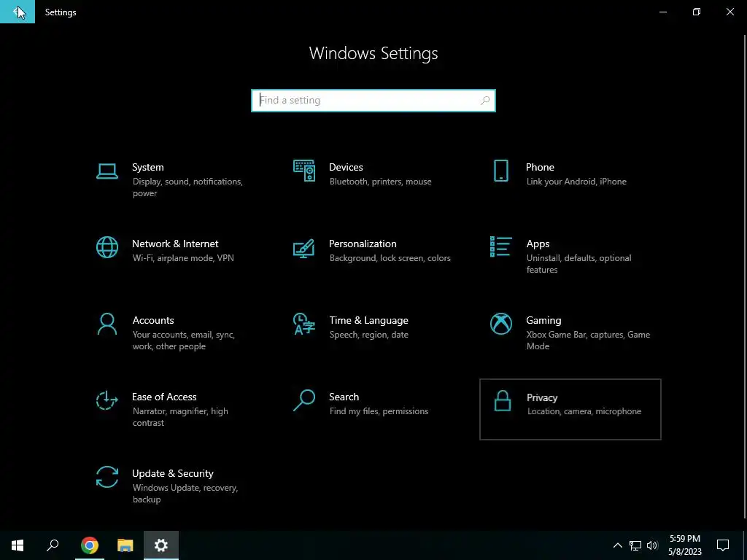Click the Search magnifier category icon
This screenshot has height=560, width=747.
click(x=304, y=400)
